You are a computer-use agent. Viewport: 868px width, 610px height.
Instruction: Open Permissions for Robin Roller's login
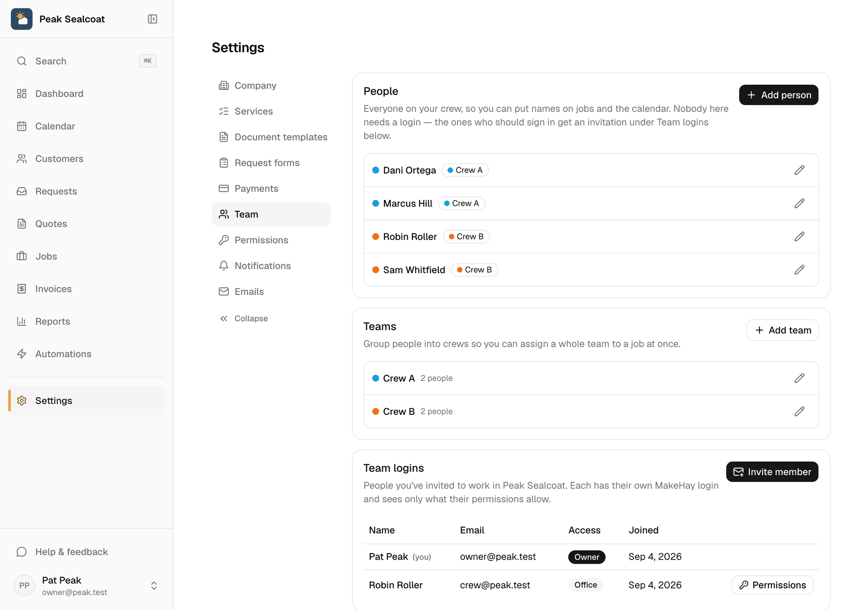coord(773,585)
